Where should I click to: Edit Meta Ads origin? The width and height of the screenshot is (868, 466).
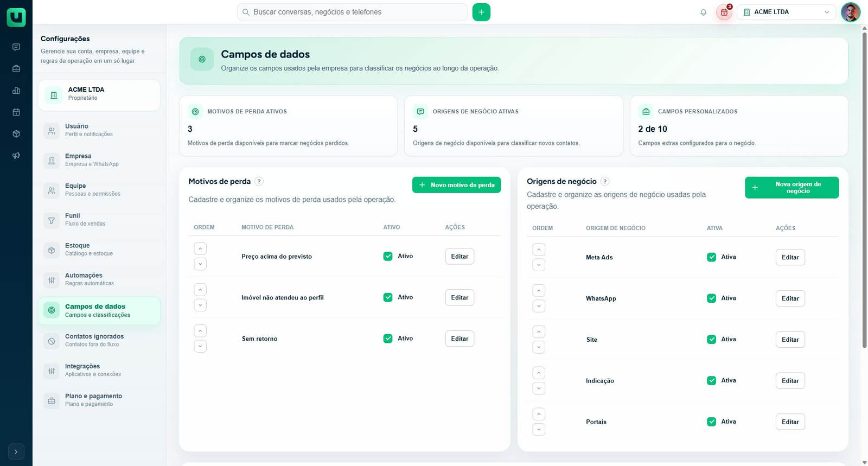click(790, 257)
